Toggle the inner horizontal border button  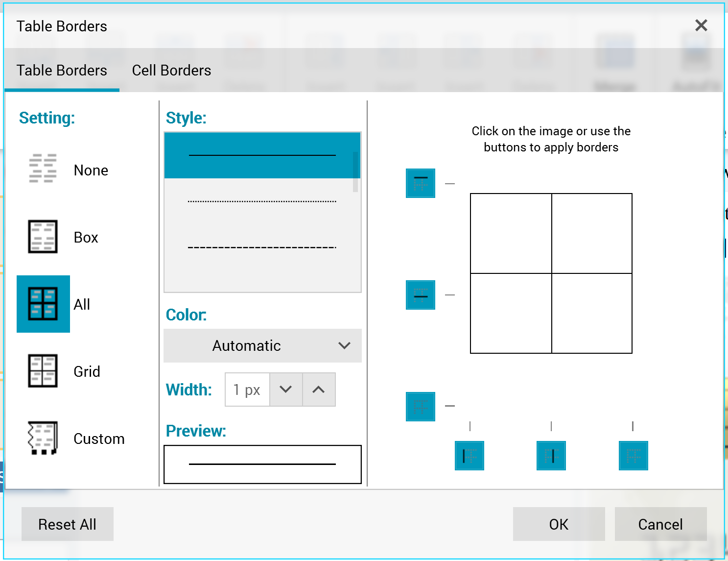(421, 295)
